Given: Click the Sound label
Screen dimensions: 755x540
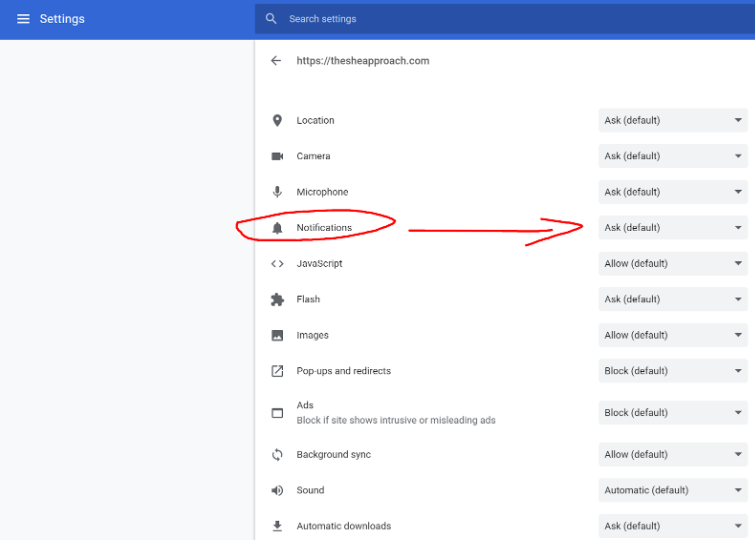Looking at the screenshot, I should tap(310, 490).
